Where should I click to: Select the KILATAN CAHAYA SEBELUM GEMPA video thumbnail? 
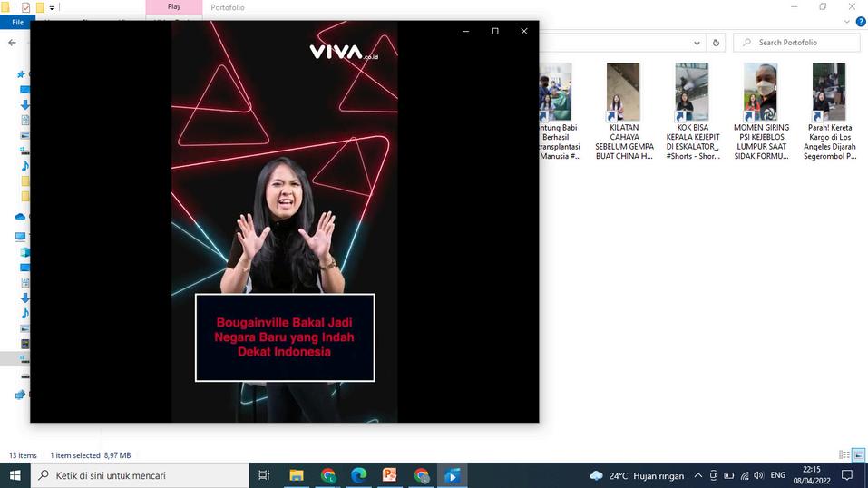pyautogui.click(x=623, y=92)
